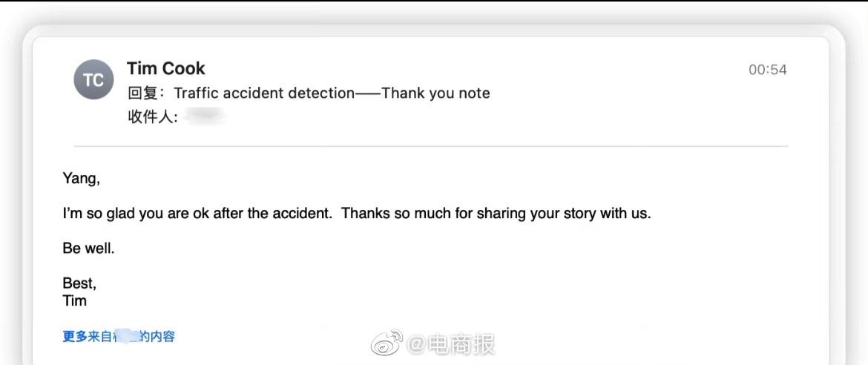This screenshot has width=868, height=365.
Task: Click the greeting "Yang,"
Action: tap(81, 179)
